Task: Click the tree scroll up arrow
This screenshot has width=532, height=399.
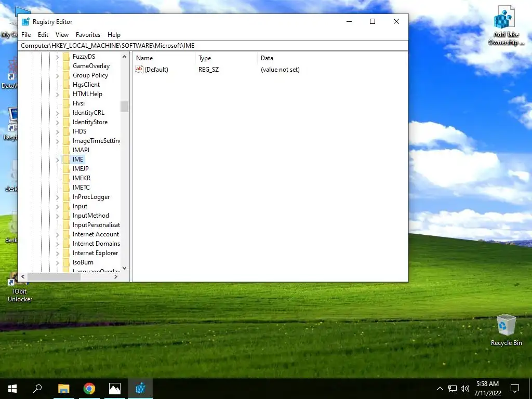Action: (x=125, y=57)
